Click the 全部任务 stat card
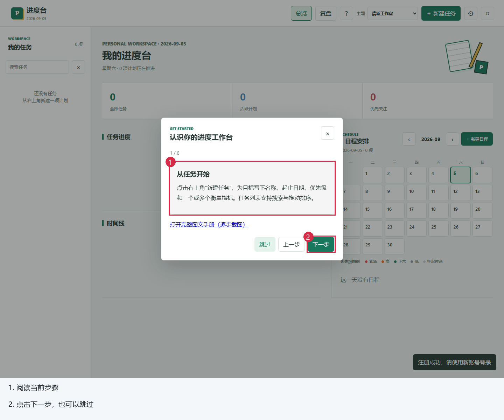 (167, 101)
